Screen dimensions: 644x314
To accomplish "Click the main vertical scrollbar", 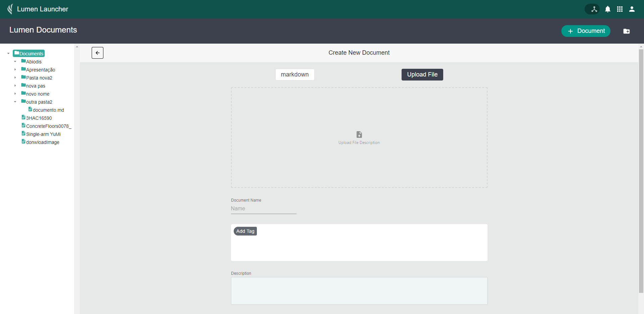I will click(x=641, y=171).
